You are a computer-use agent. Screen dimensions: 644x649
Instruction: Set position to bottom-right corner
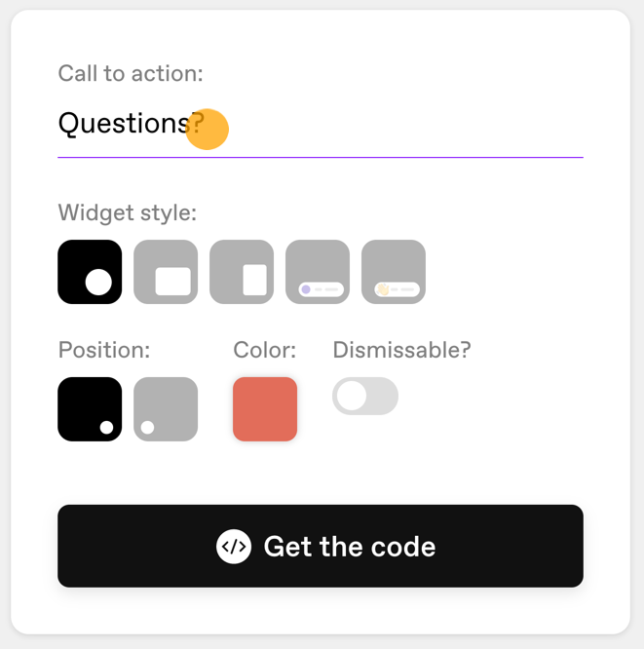(x=90, y=409)
